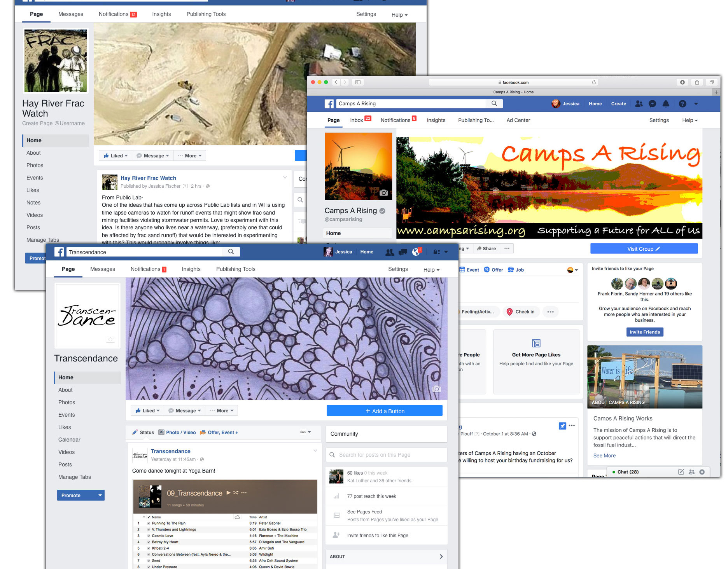Expand ABOUT section chevron on Transcendance page
The width and height of the screenshot is (728, 569).
[441, 557]
